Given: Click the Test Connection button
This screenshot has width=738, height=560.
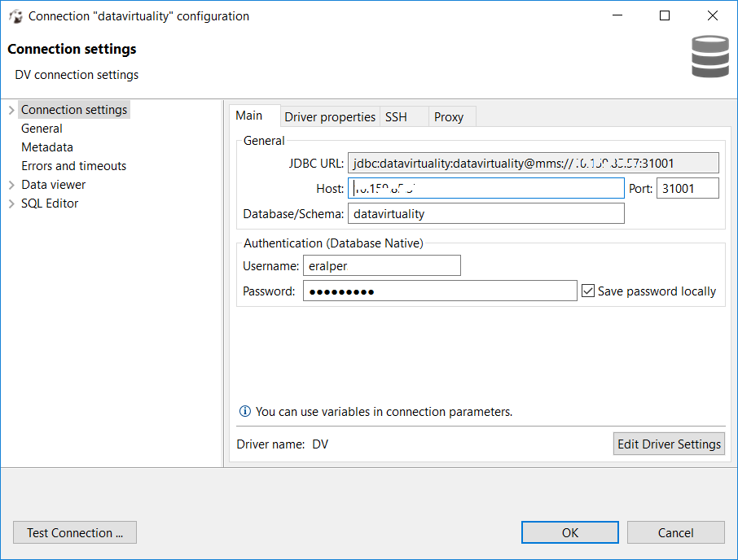Looking at the screenshot, I should (75, 532).
